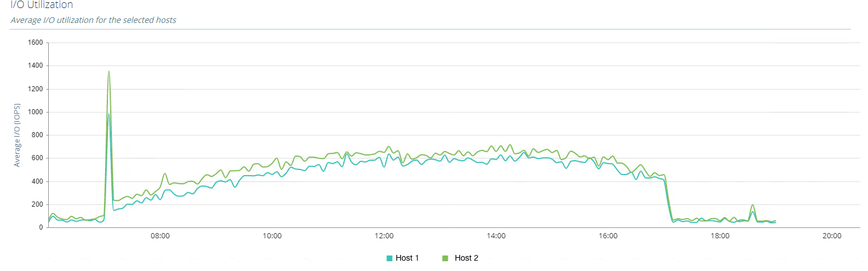Click the teal Host 1 legend swatch
Image resolution: width=868 pixels, height=271 pixels.
[x=390, y=258]
